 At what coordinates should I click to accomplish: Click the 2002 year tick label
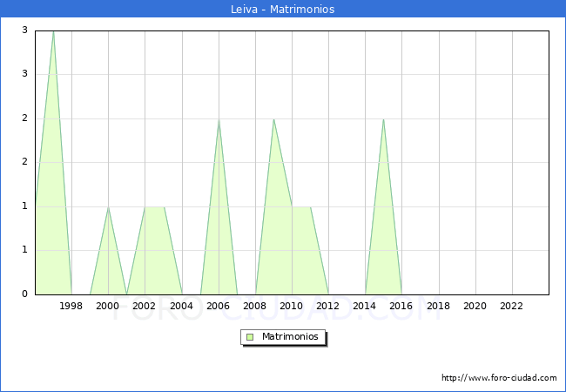[x=145, y=306]
